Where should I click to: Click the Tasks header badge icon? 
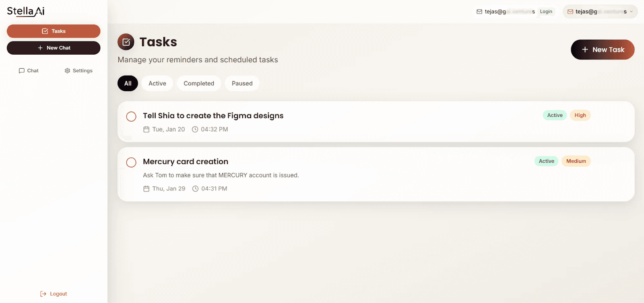pyautogui.click(x=126, y=41)
